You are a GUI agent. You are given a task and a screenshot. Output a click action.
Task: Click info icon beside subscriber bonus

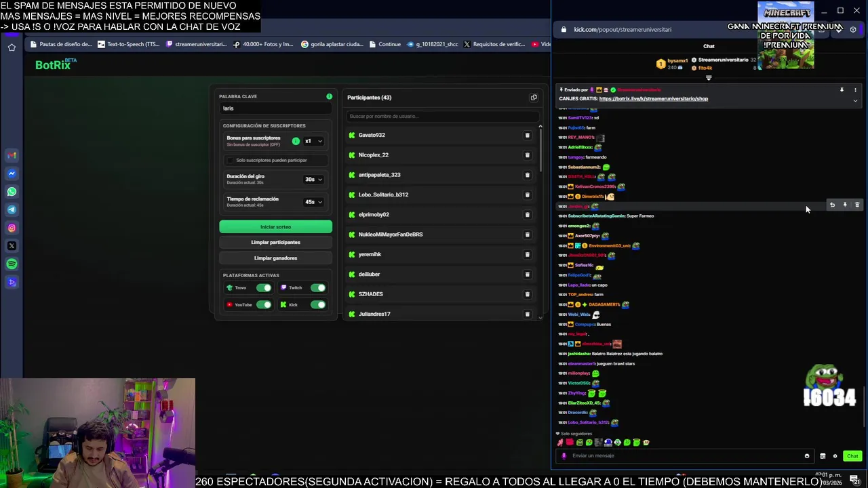coord(296,141)
